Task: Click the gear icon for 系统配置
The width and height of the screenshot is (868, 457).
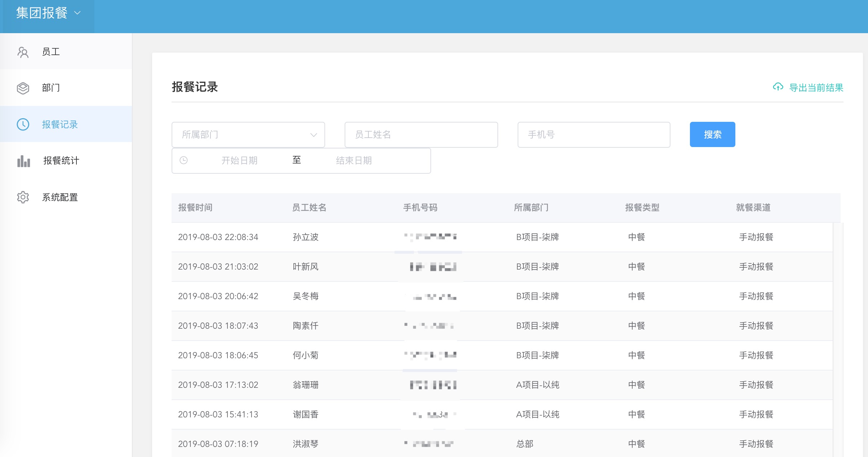Action: (23, 197)
